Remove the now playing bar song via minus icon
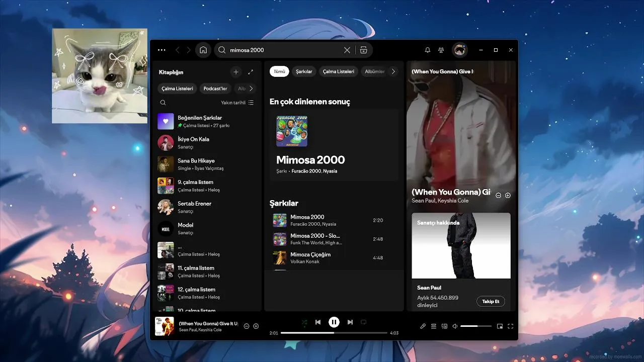 [247, 326]
